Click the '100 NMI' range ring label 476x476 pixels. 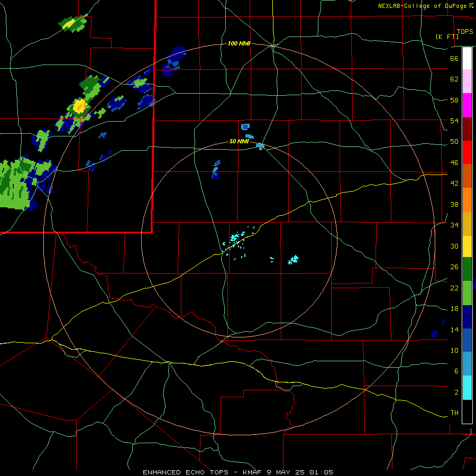[x=239, y=44]
